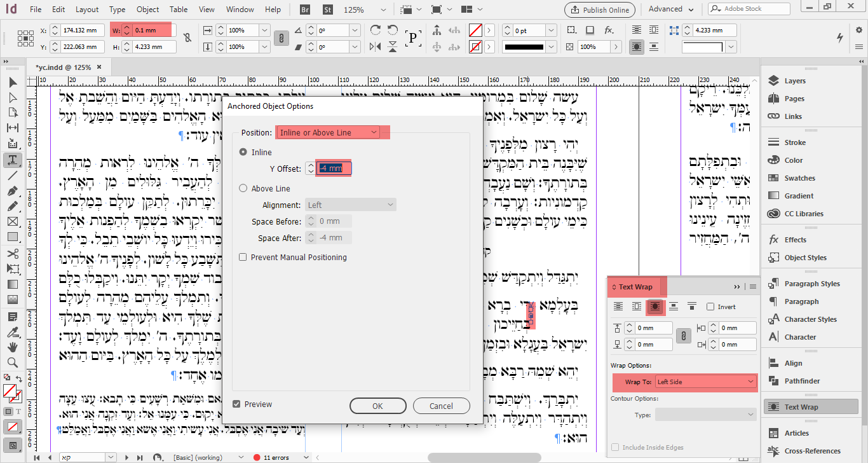This screenshot has height=463, width=868.
Task: Uncheck the Preview checkbox
Action: tap(236, 404)
